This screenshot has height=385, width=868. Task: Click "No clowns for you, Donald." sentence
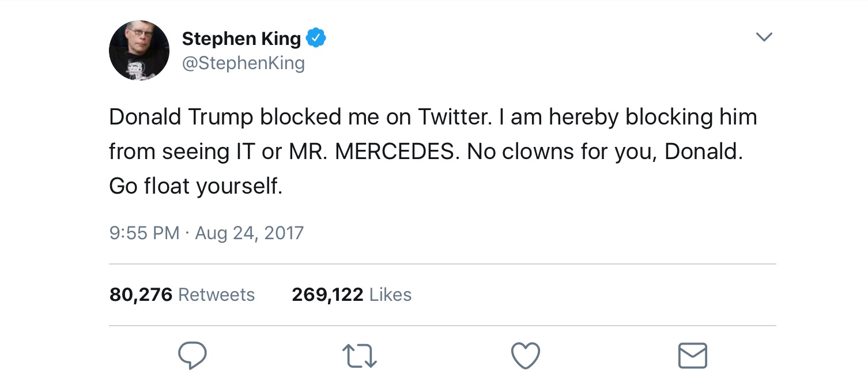[x=605, y=152]
